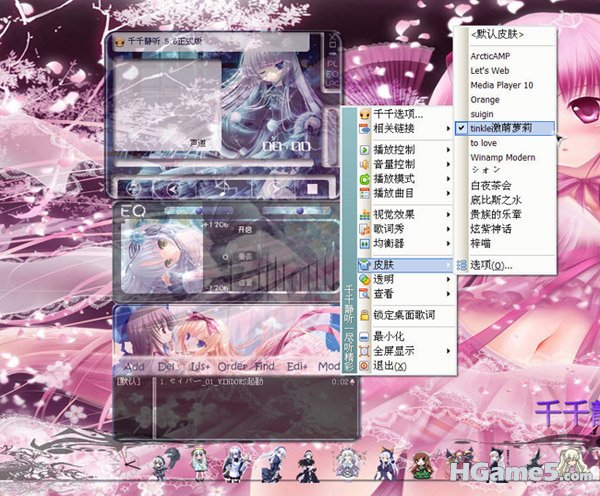Expand the 全屏显示 submenu arrow
This screenshot has width=600, height=496.
coord(448,351)
